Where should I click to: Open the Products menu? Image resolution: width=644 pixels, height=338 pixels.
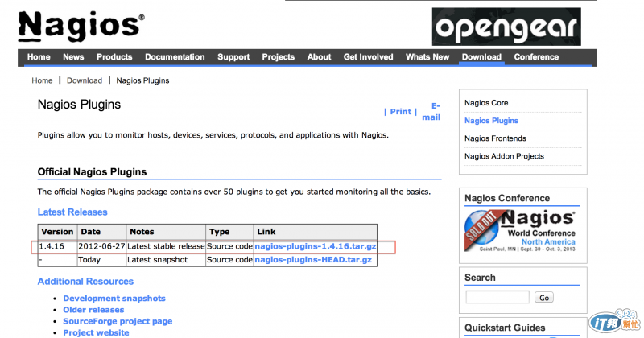coord(114,57)
